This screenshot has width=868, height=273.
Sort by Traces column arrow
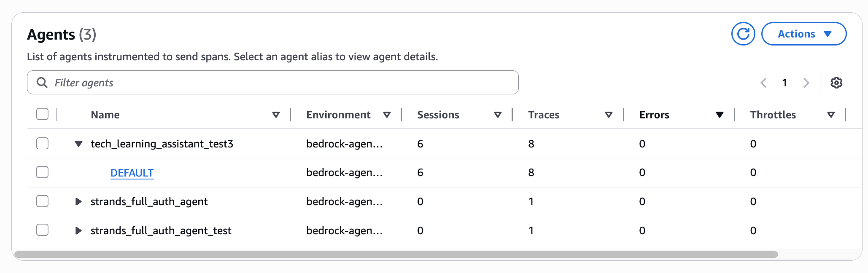[609, 115]
